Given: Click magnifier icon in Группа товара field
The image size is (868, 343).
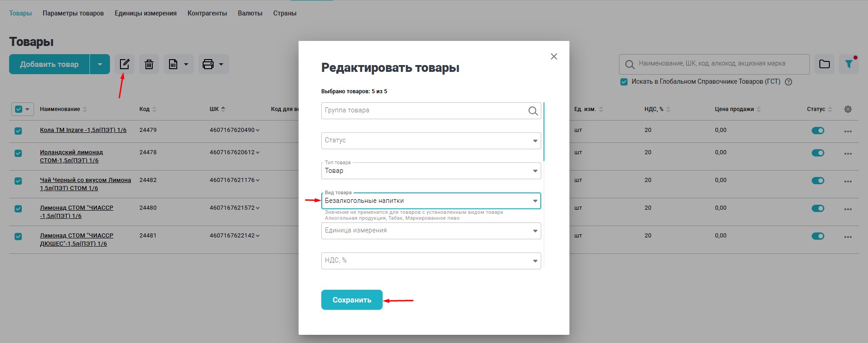Looking at the screenshot, I should (x=533, y=111).
